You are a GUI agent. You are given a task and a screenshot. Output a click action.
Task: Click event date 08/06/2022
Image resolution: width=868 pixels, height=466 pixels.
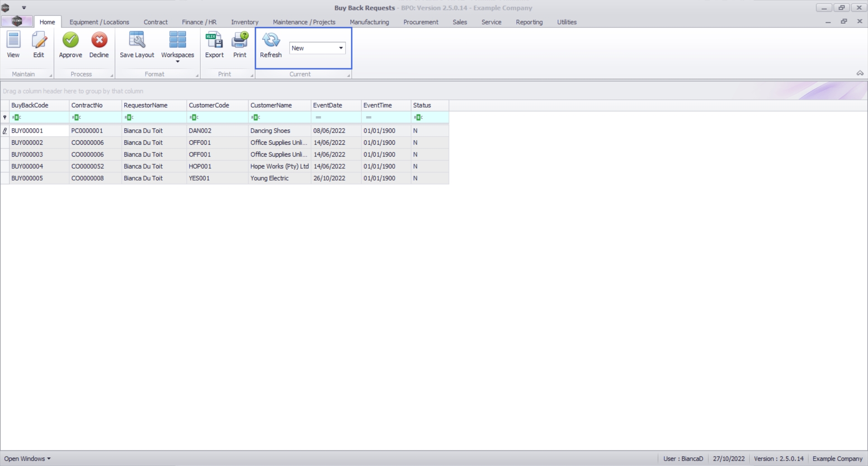[329, 131]
